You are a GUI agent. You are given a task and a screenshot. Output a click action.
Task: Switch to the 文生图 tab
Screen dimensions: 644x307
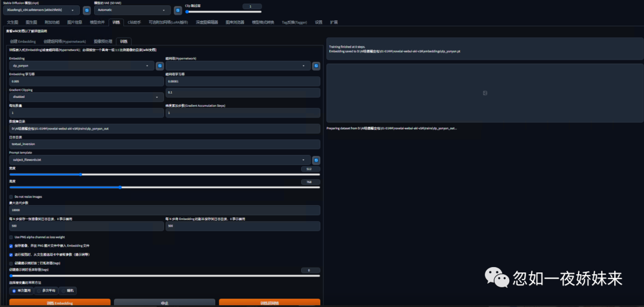[13, 22]
